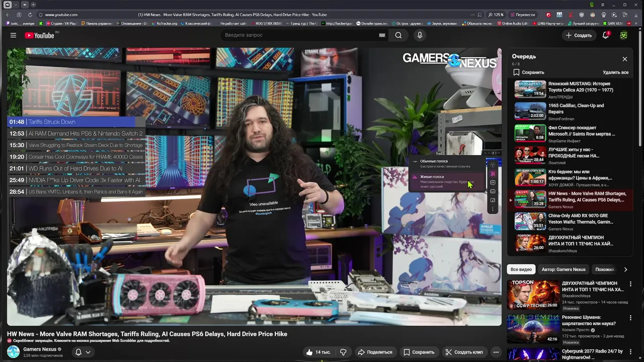Click the Перевести page translate button

[523, 15]
